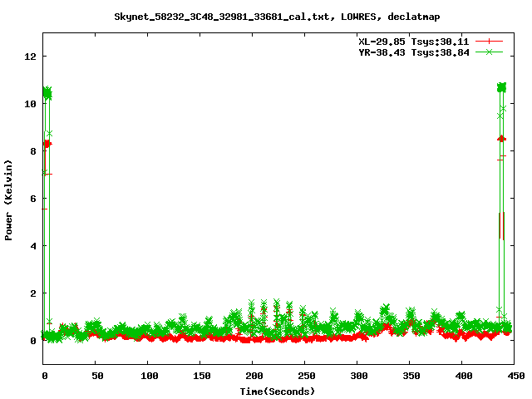
Task: Click the Power (Kelvin) y-axis label
Action: (8, 200)
